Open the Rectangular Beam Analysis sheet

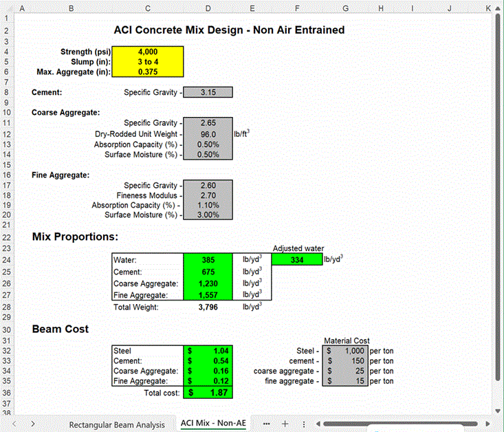point(117,424)
